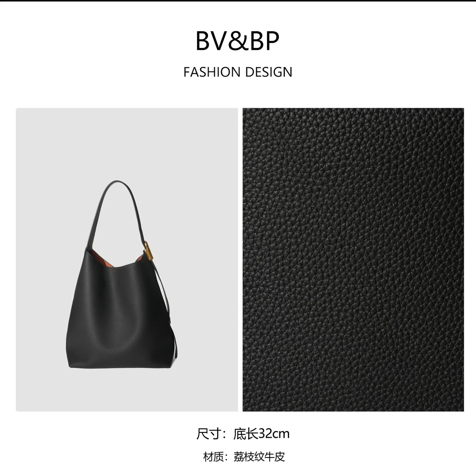Click the letters BP in the logo

(x=264, y=41)
